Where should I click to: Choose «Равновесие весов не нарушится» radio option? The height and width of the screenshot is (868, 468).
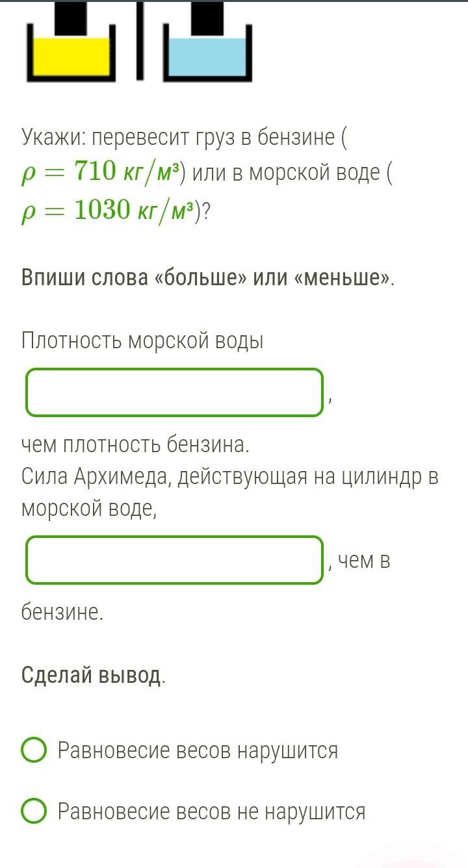(34, 811)
